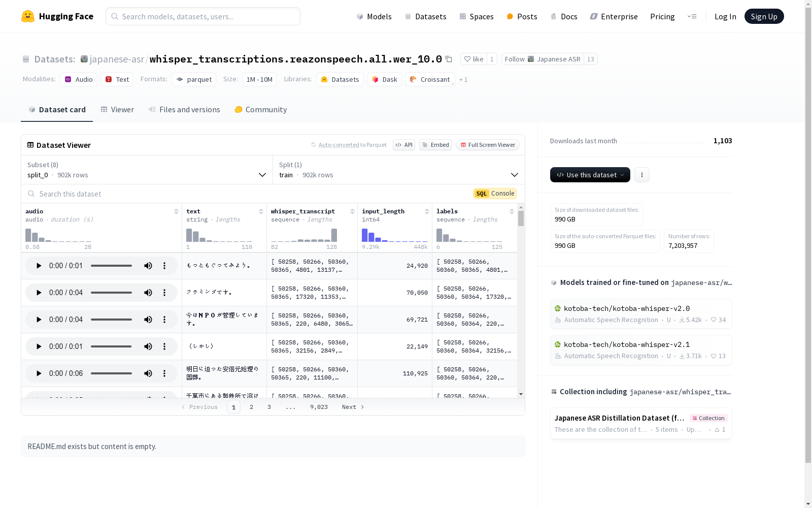Click the japanese-asr organization avatar
The height and width of the screenshot is (508, 812).
click(84, 59)
